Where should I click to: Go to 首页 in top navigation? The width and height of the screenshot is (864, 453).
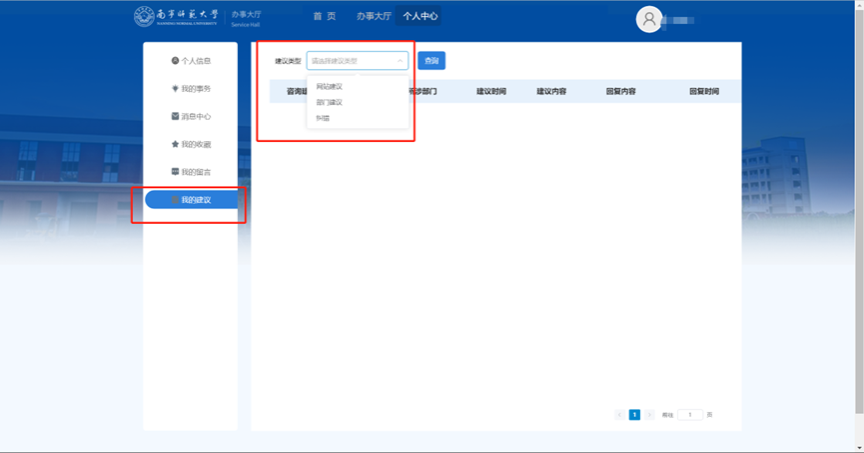tap(324, 17)
